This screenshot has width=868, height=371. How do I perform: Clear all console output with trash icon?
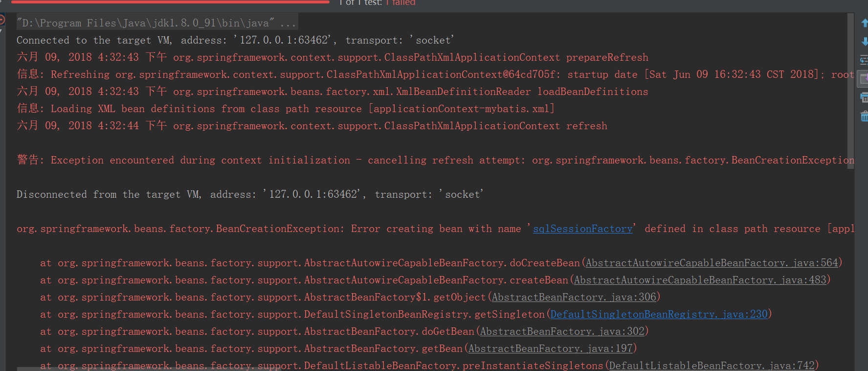[864, 116]
